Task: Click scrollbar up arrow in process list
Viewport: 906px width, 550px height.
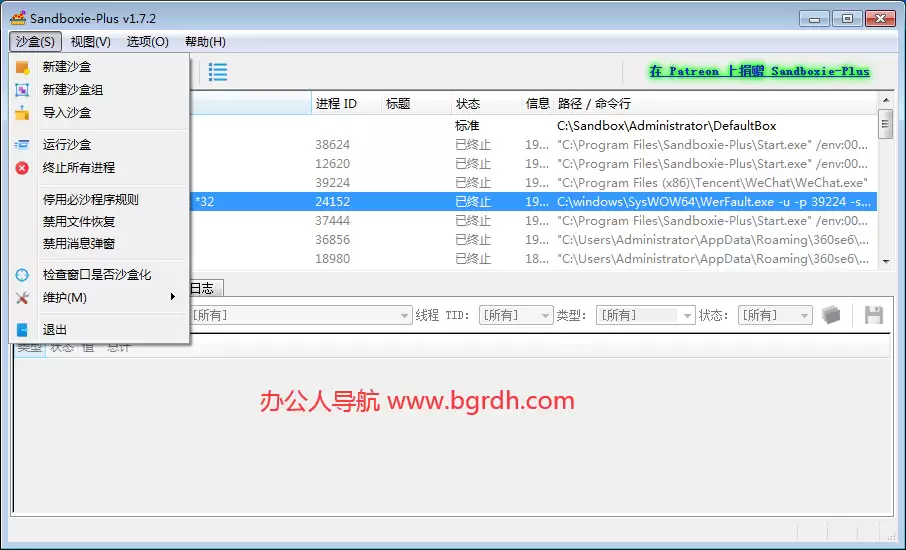Action: [x=886, y=101]
